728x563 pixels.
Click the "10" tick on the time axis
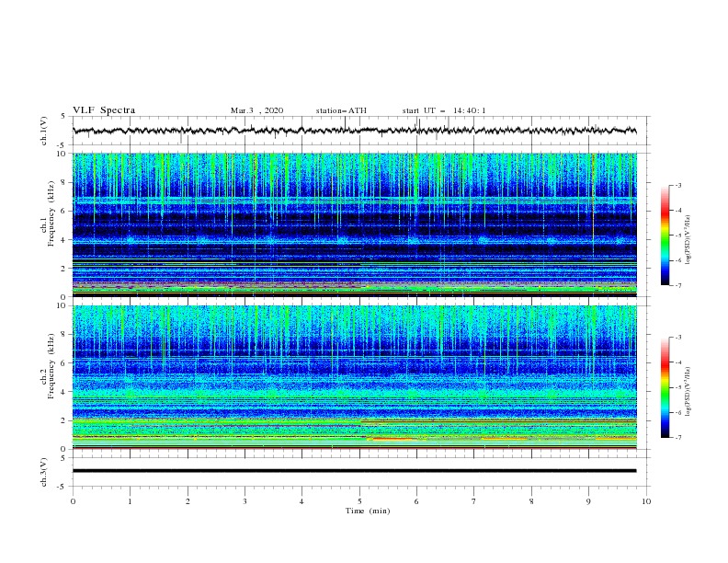click(646, 501)
